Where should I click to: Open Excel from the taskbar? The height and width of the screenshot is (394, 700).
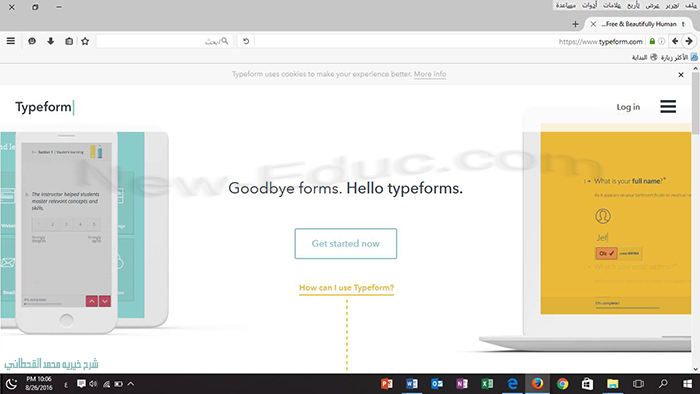click(487, 384)
